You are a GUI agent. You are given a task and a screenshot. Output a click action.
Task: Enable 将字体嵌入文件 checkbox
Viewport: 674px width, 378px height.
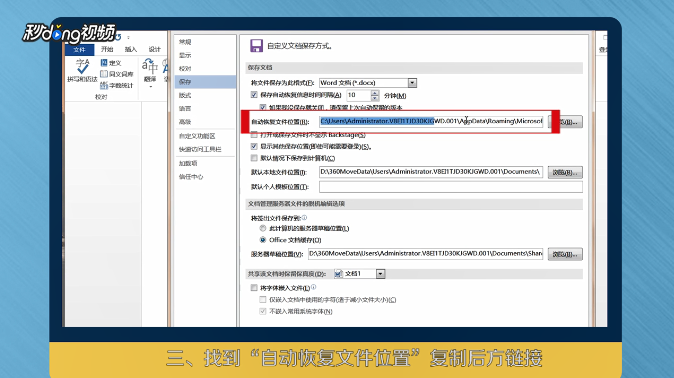tap(254, 287)
